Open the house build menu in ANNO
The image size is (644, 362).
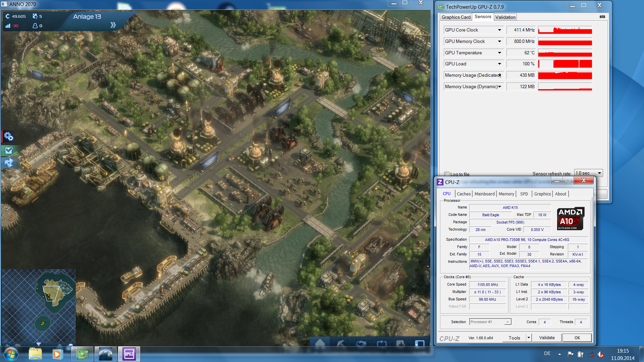(320, 343)
